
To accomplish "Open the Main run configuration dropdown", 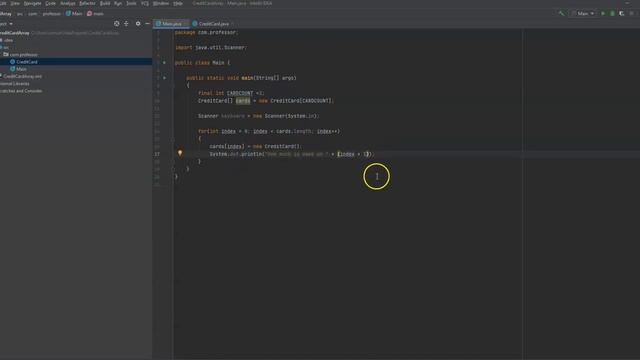I will [x=583, y=13].
